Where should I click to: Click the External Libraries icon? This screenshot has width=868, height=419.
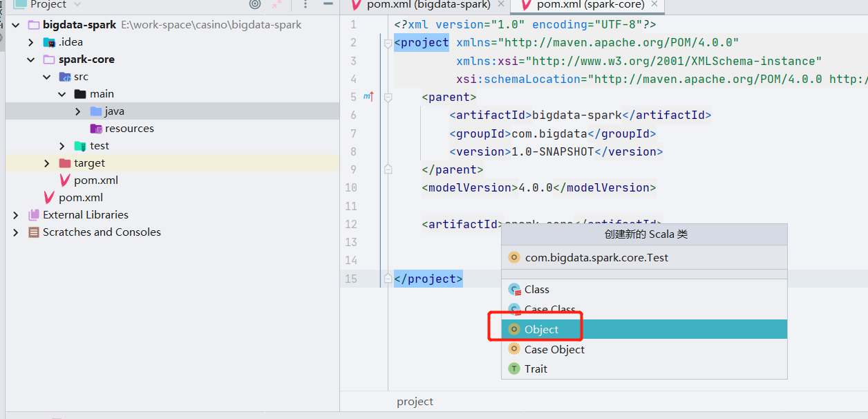click(x=33, y=215)
